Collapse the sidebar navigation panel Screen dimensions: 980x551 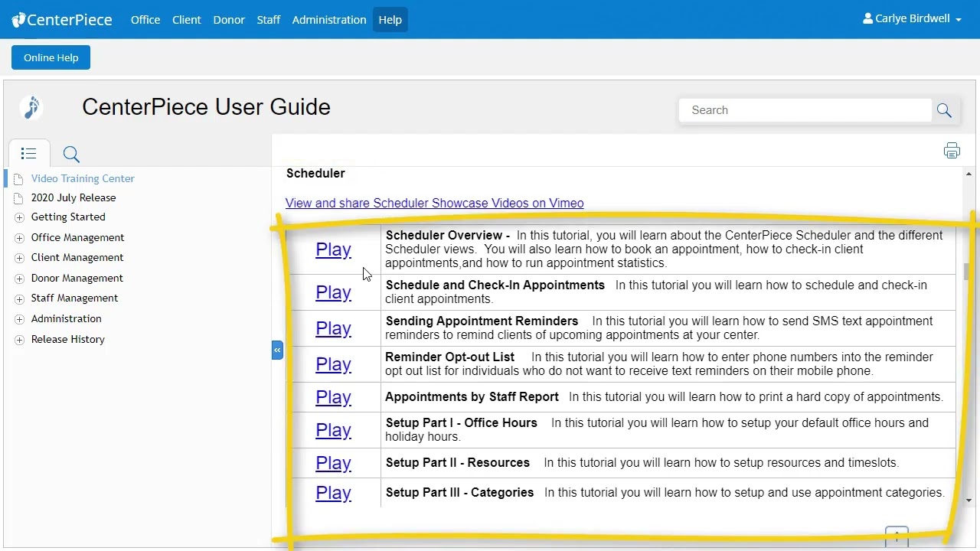(277, 350)
